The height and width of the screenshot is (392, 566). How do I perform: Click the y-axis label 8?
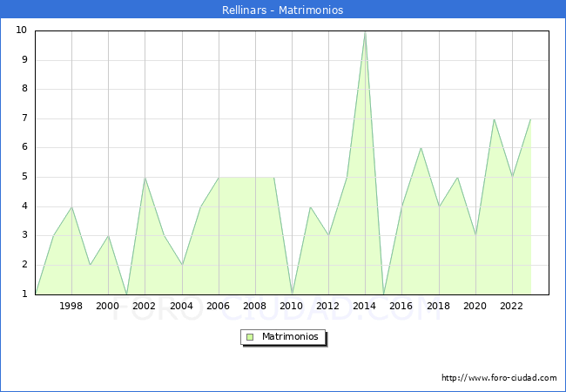24,89
